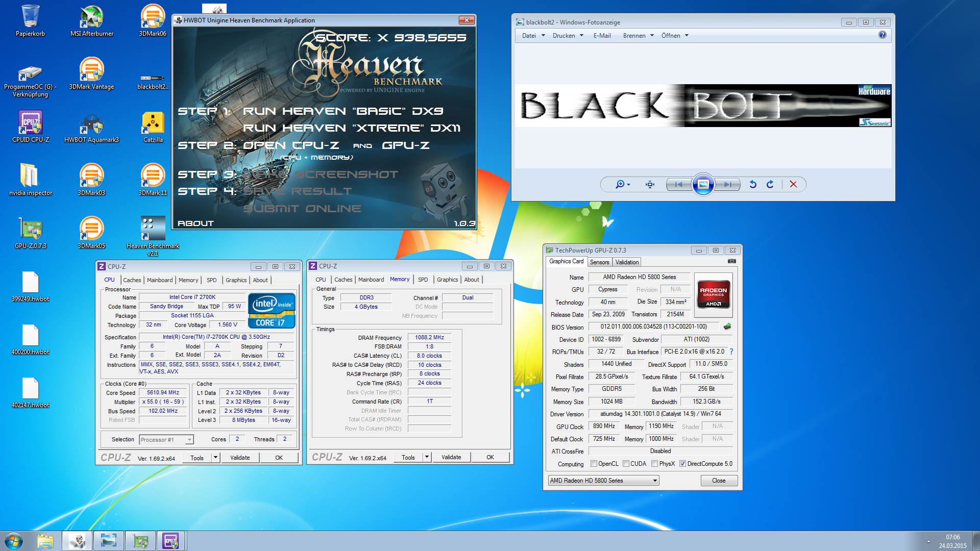This screenshot has width=980, height=551.
Task: Click the Bus Interface question mark in GPU-Z
Action: point(731,352)
